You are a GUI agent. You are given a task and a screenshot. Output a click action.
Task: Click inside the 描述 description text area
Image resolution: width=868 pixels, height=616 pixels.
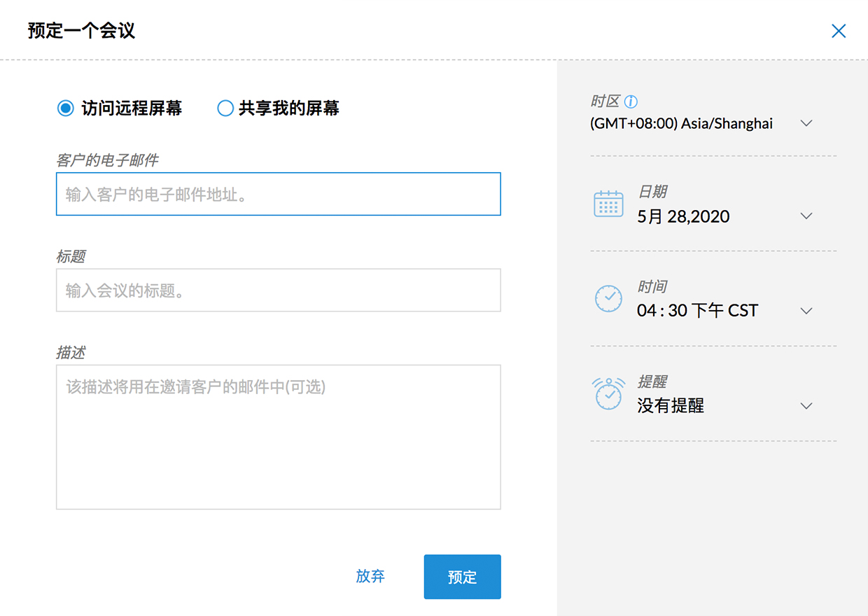click(x=278, y=436)
